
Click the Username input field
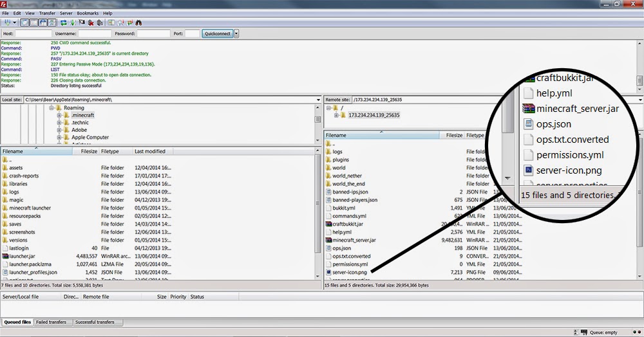click(x=95, y=33)
